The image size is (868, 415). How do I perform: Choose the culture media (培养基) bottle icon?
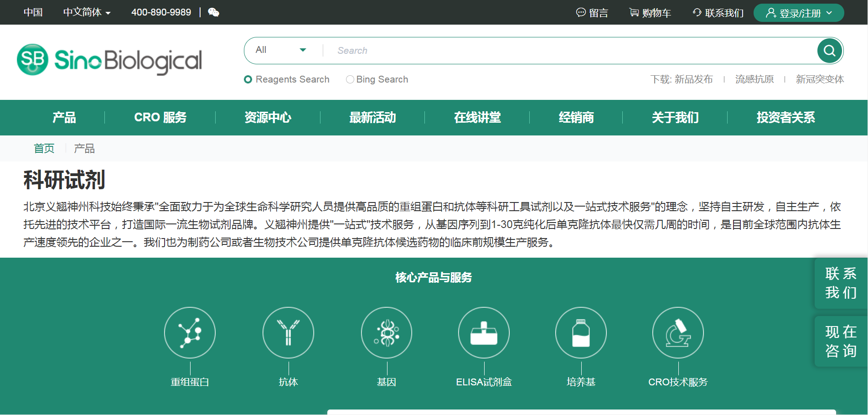tap(581, 332)
